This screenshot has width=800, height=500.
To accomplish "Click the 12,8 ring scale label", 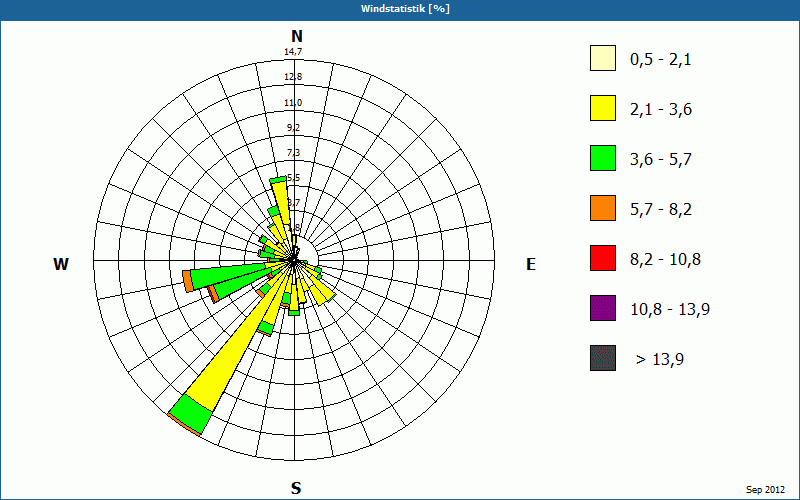I will click(x=293, y=77).
